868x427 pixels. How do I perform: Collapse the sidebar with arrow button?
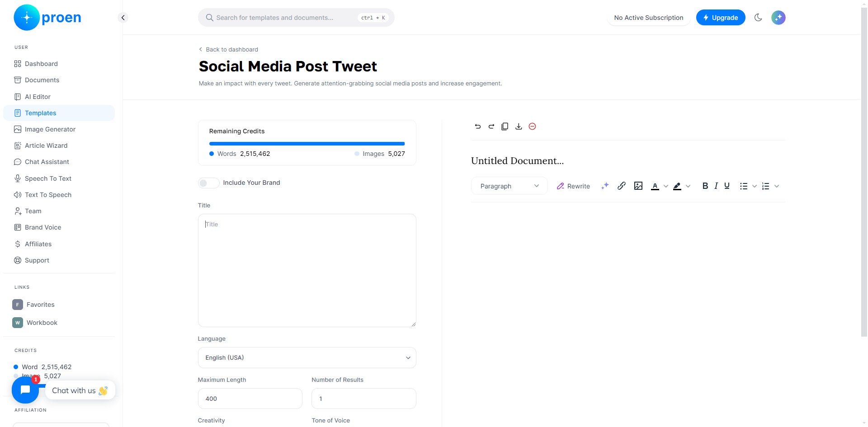click(x=123, y=18)
